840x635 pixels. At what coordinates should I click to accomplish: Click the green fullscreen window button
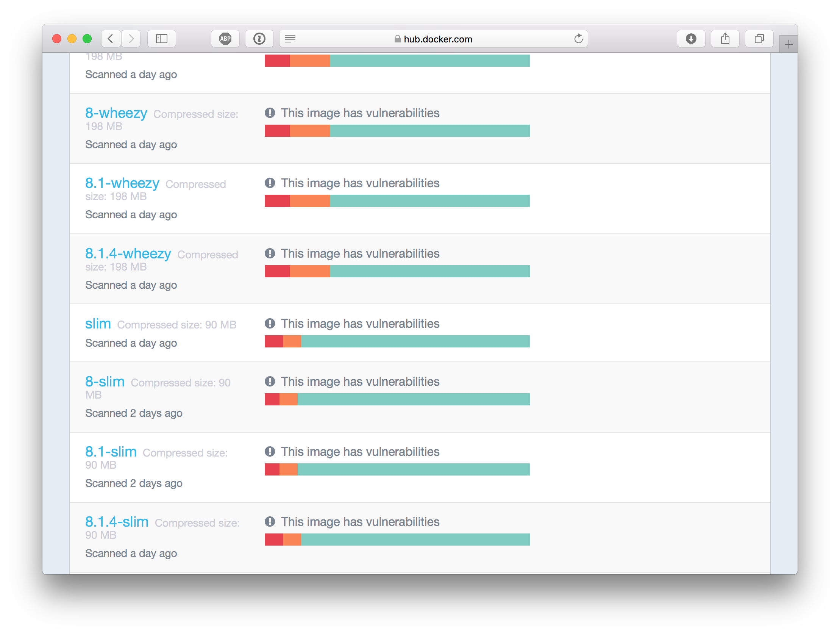[87, 39]
